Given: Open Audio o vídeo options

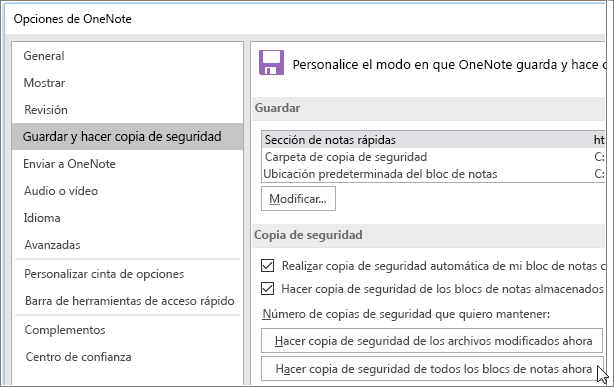Looking at the screenshot, I should [127, 191].
